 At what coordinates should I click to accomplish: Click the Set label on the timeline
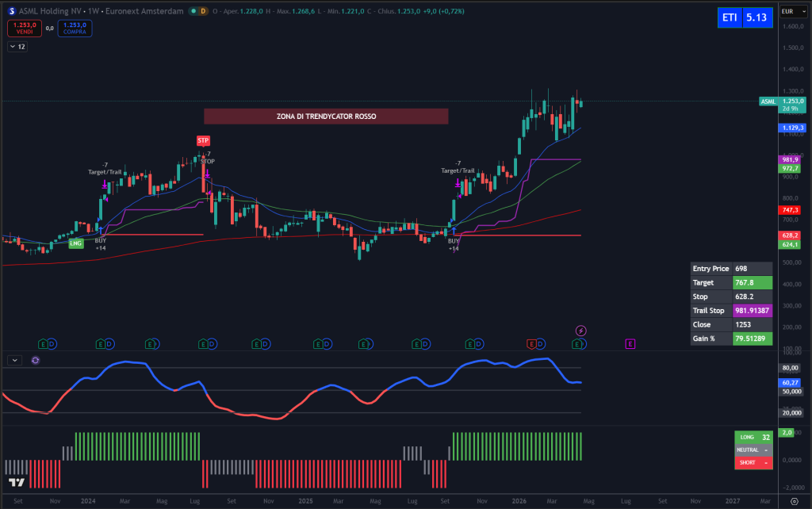click(17, 501)
